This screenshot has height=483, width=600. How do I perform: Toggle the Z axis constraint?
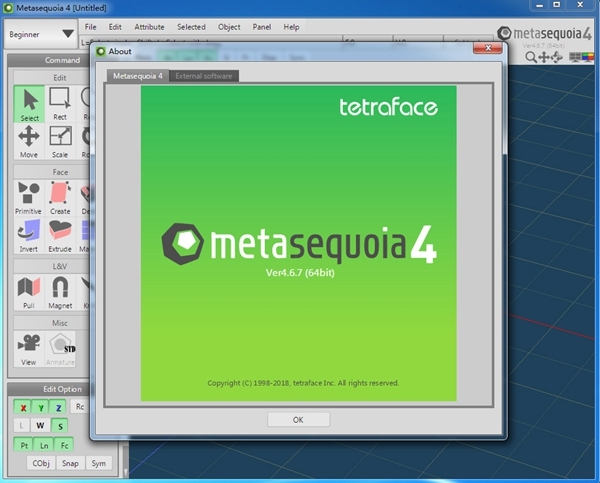[58, 408]
